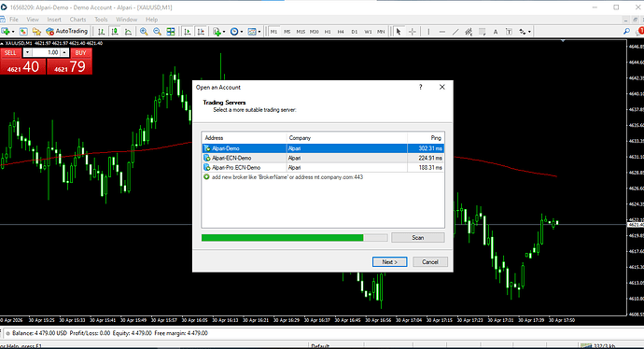The image size is (644, 349).
Task: Decrease lot volume with down arrow
Action: (x=27, y=52)
